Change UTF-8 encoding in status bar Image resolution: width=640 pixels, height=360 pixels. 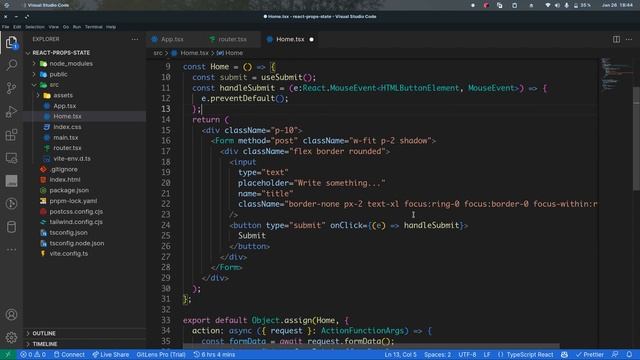click(467, 355)
